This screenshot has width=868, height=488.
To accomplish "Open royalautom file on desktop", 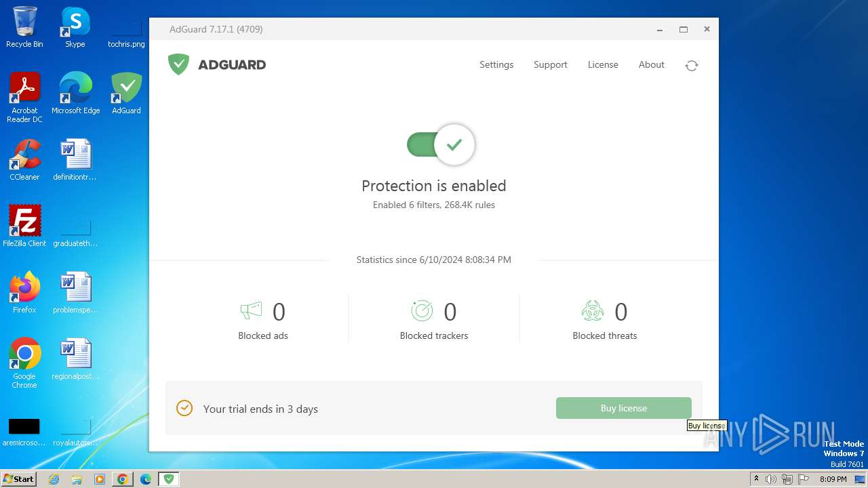I will (x=75, y=431).
